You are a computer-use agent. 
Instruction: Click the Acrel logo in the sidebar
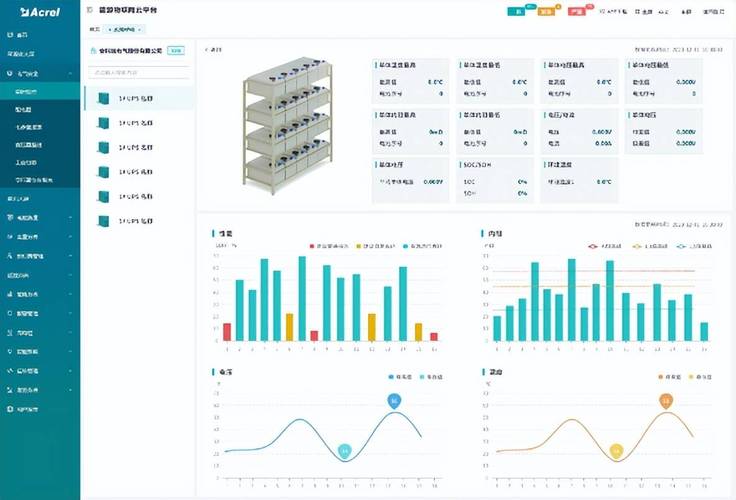(x=40, y=12)
